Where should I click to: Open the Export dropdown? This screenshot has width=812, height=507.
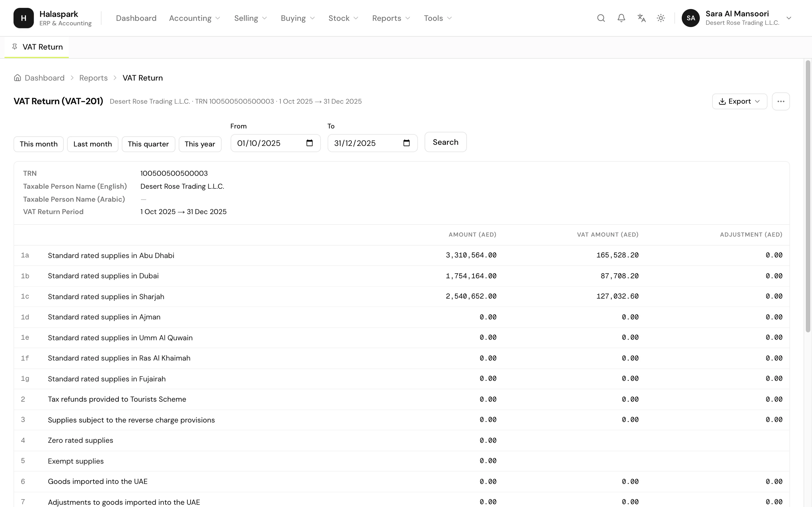740,101
